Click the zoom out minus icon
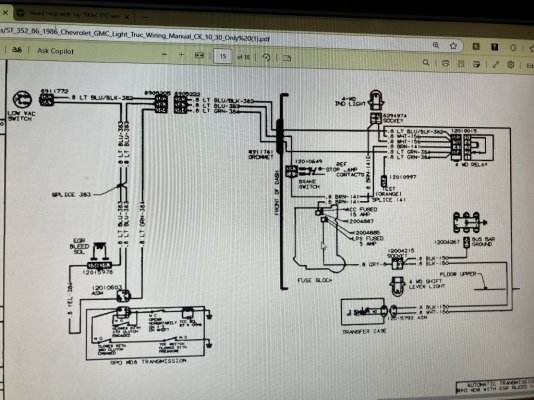Viewport: 534px width, 400px height. coord(164,54)
